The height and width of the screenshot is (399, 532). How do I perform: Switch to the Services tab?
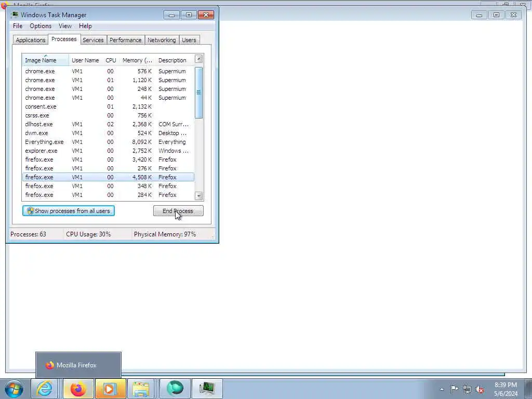tap(93, 40)
